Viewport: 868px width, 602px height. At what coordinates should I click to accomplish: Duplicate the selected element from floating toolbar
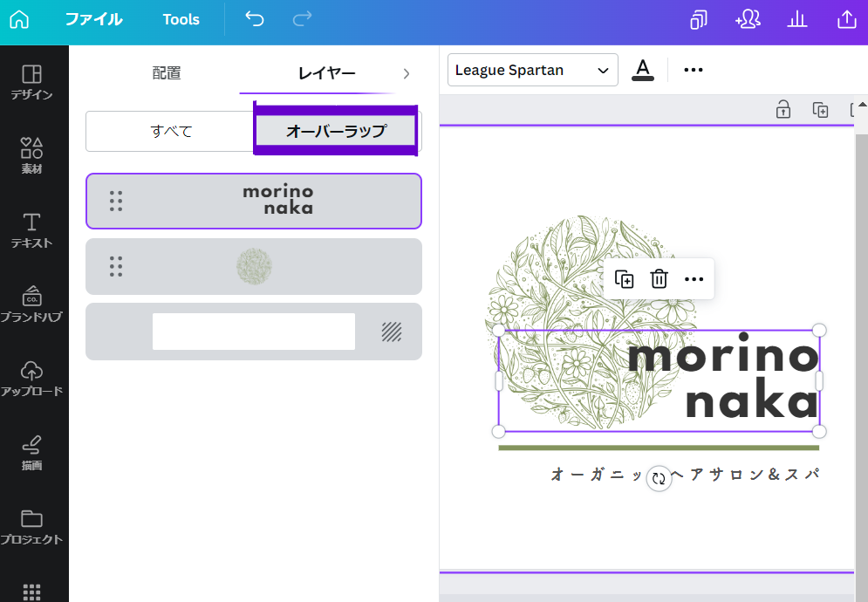click(624, 279)
